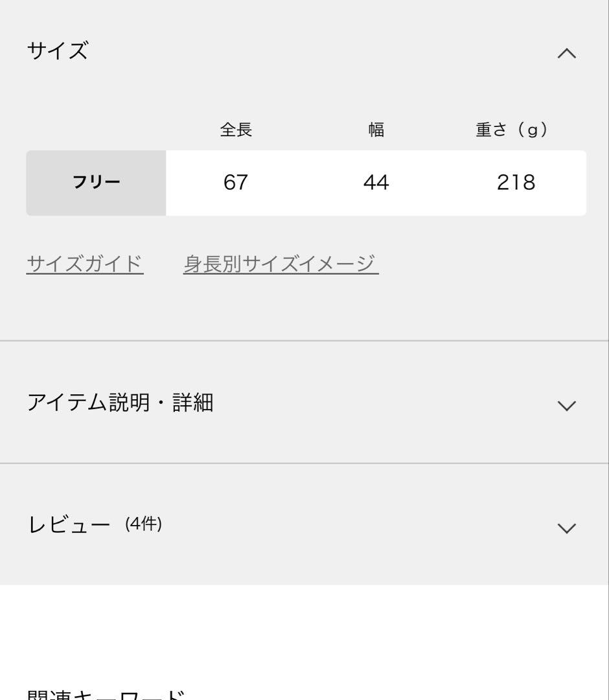Click the 重さ（g）column header
Image resolution: width=609 pixels, height=700 pixels.
(x=512, y=130)
